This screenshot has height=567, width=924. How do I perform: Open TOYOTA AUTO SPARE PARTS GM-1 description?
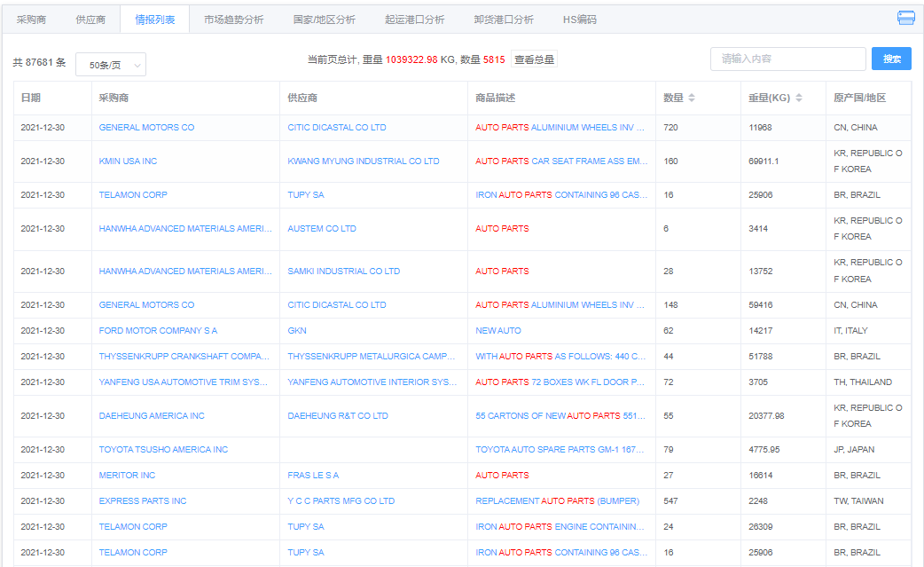tap(560, 450)
